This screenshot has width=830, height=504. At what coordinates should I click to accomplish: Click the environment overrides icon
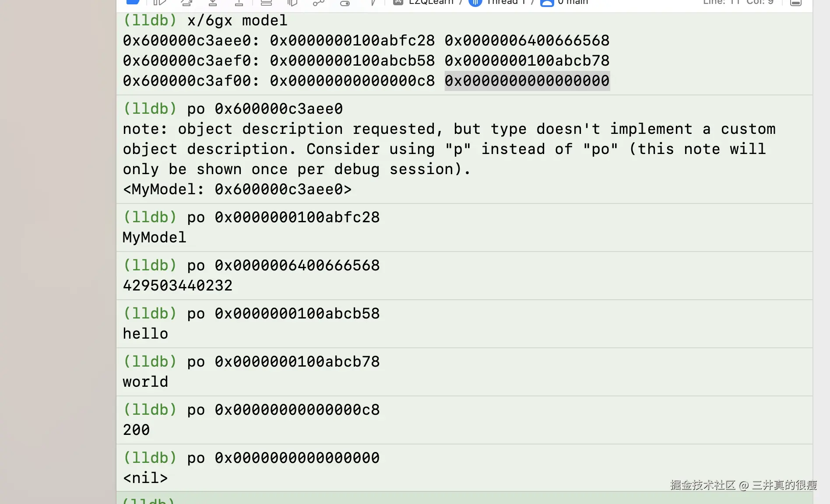pos(345,2)
